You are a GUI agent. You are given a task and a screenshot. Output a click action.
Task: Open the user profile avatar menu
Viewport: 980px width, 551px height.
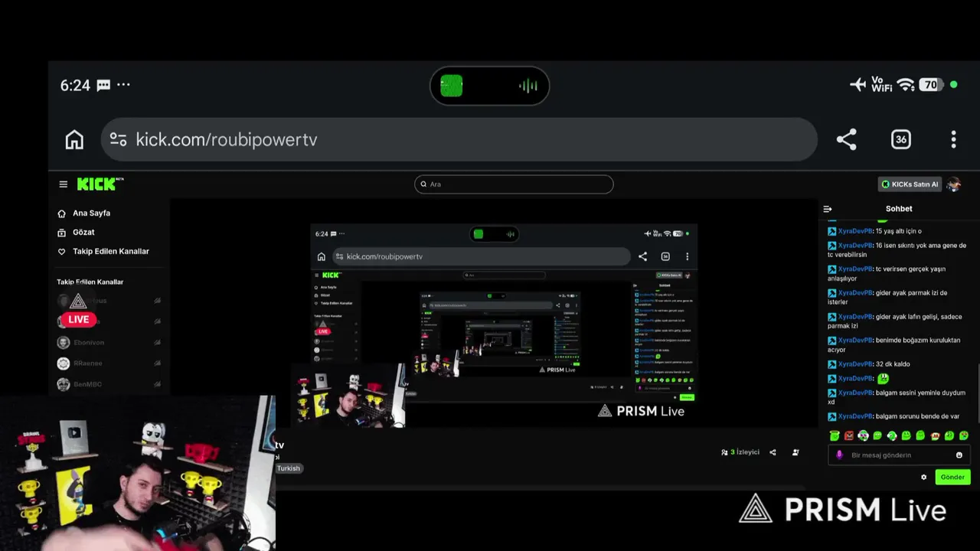click(953, 184)
